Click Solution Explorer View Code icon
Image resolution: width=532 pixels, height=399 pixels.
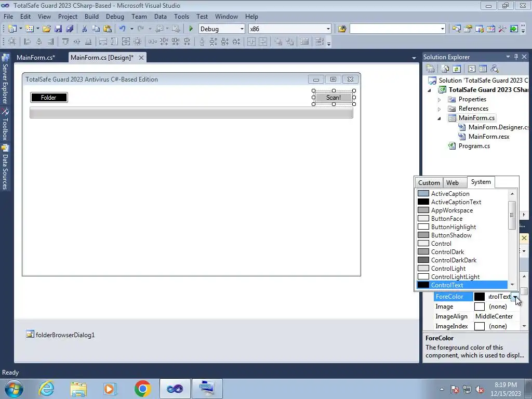(x=472, y=69)
